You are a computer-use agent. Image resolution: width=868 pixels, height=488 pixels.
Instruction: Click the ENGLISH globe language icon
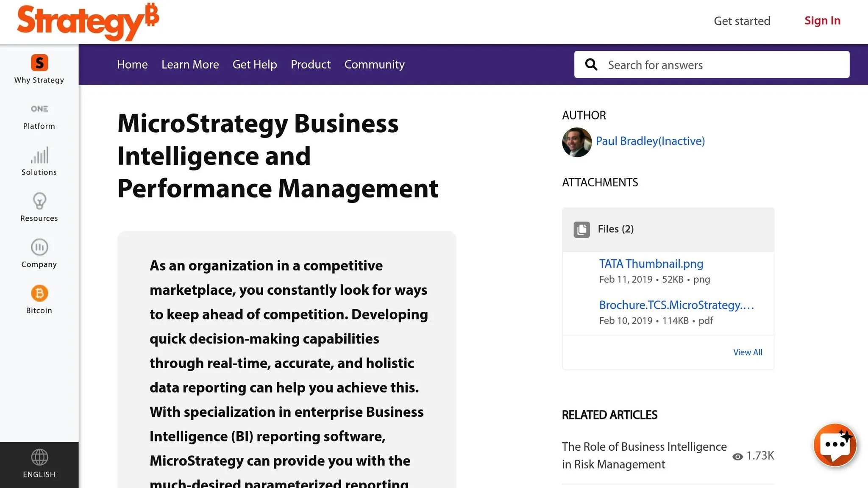click(x=39, y=457)
